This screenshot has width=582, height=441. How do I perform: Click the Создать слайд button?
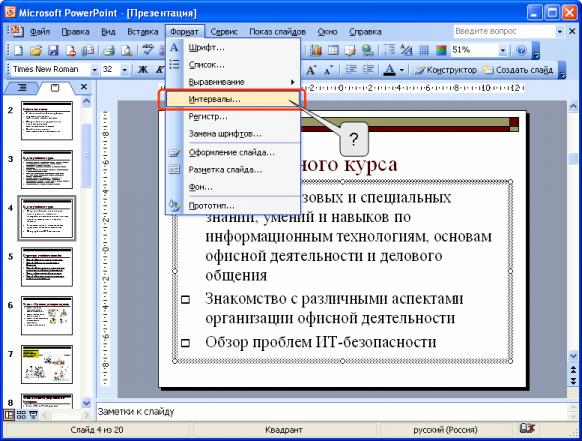click(x=517, y=70)
